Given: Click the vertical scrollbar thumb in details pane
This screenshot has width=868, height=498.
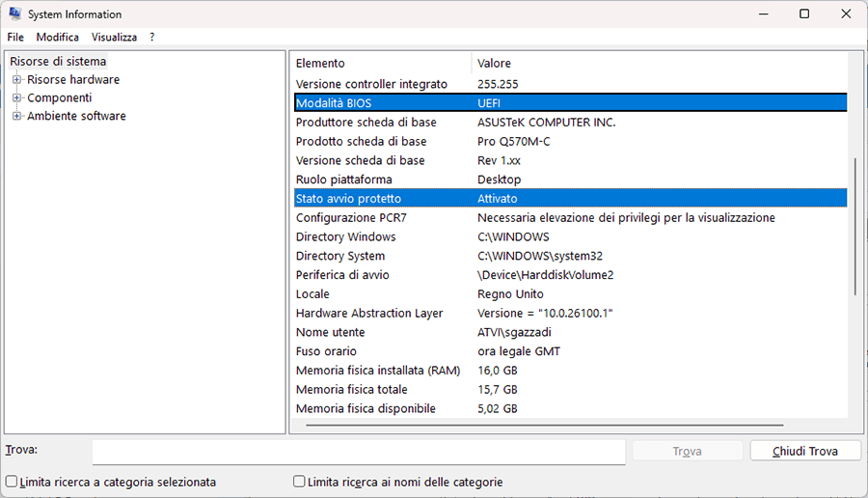Looking at the screenshot, I should [x=855, y=226].
